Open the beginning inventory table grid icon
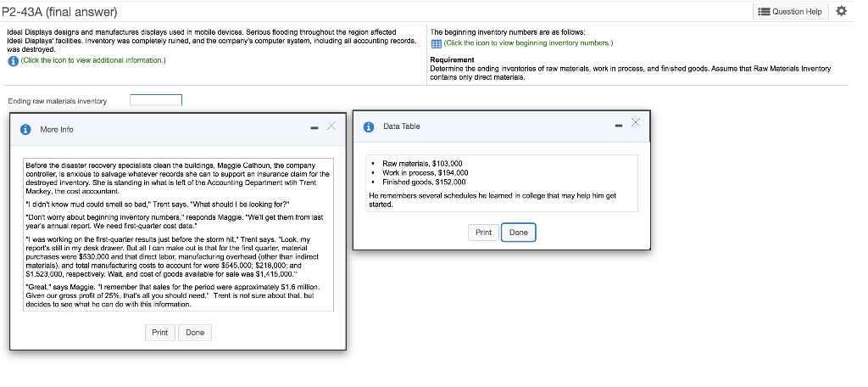868x387 pixels. pos(437,44)
